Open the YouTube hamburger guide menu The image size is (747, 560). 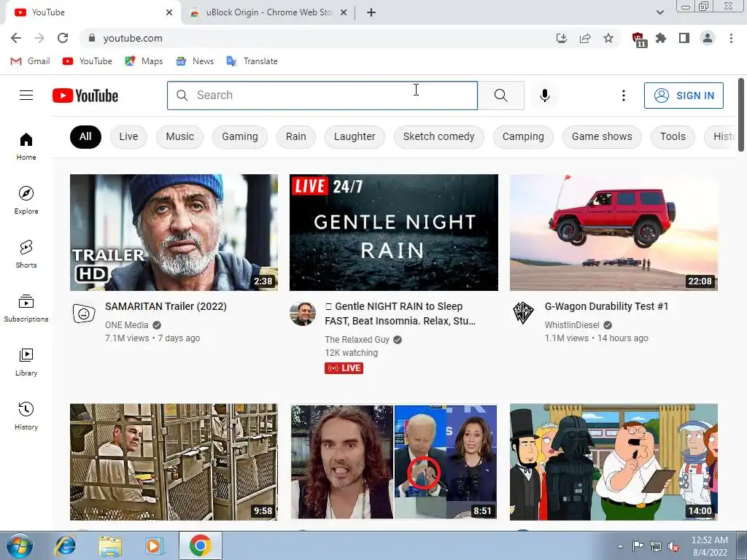[x=26, y=96]
